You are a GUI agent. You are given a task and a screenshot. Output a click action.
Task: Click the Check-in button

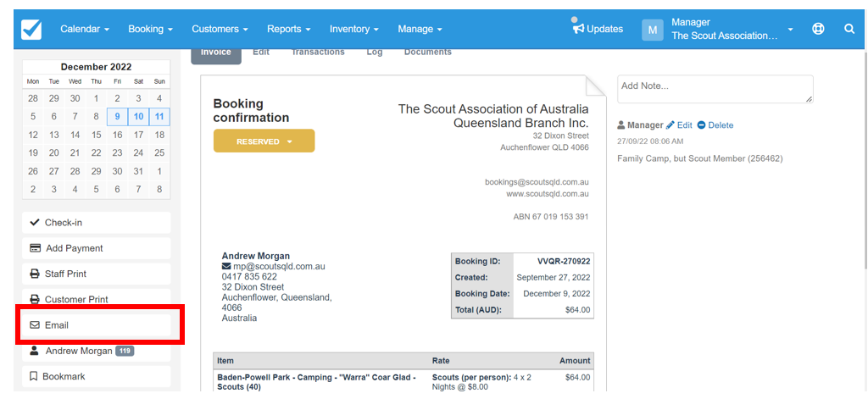point(97,223)
